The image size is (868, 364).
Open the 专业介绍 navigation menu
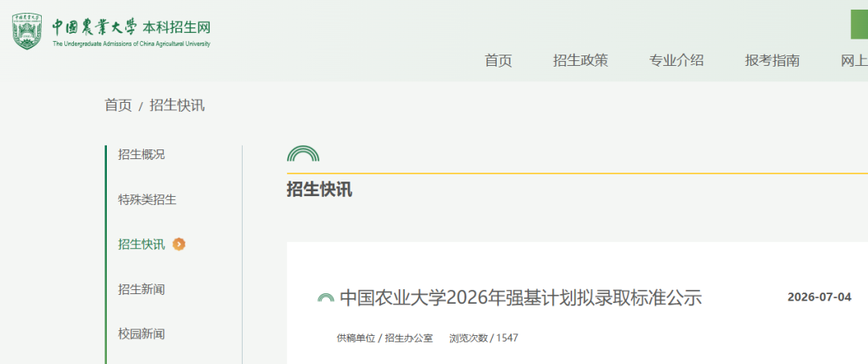[x=676, y=60]
